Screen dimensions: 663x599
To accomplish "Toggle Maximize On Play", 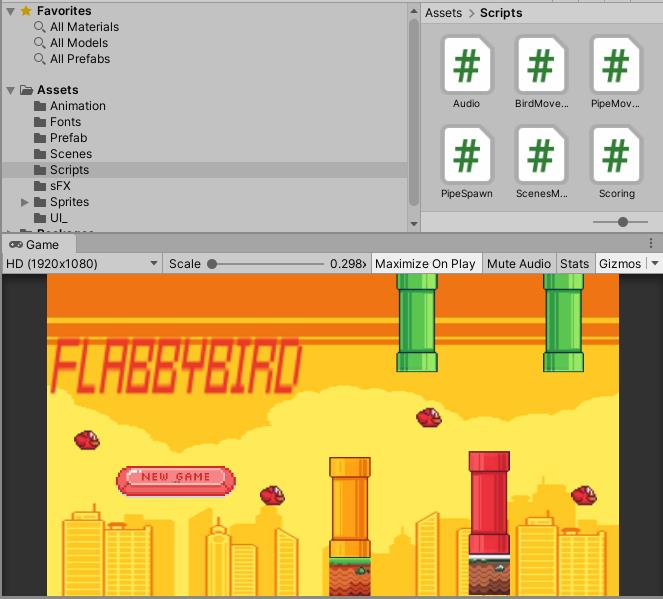I will [x=426, y=264].
